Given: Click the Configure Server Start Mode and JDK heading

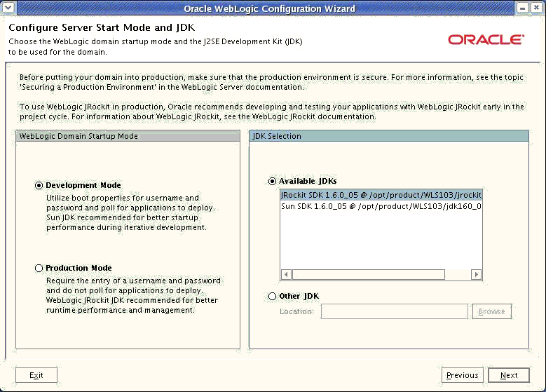Looking at the screenshot, I should (x=102, y=27).
